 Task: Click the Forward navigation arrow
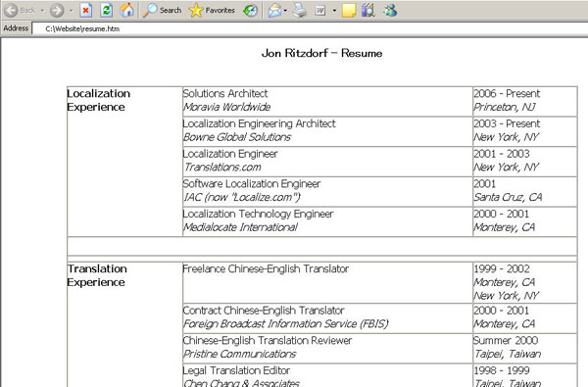coord(57,10)
